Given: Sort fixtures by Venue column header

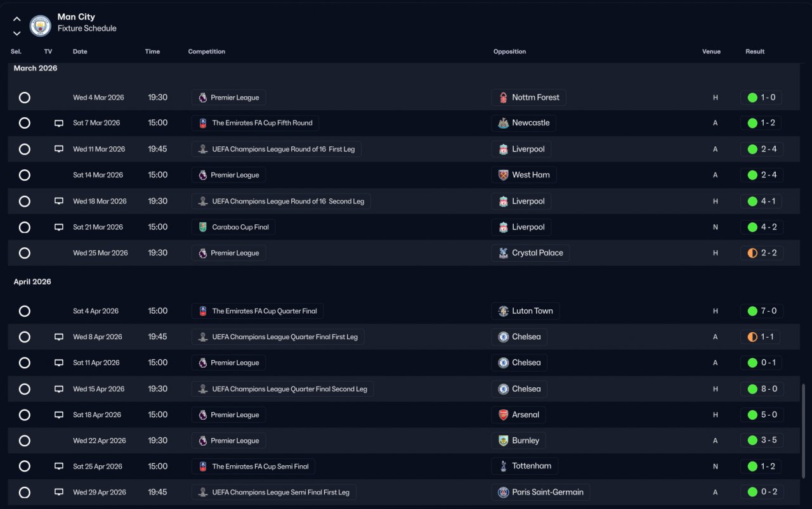Looking at the screenshot, I should click(x=711, y=51).
